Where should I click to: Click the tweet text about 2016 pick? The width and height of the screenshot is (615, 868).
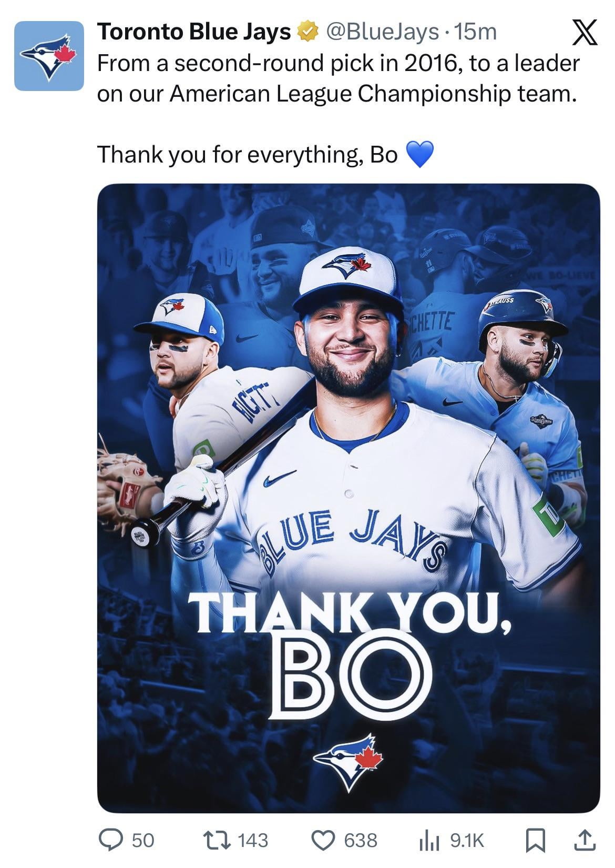click(x=339, y=78)
